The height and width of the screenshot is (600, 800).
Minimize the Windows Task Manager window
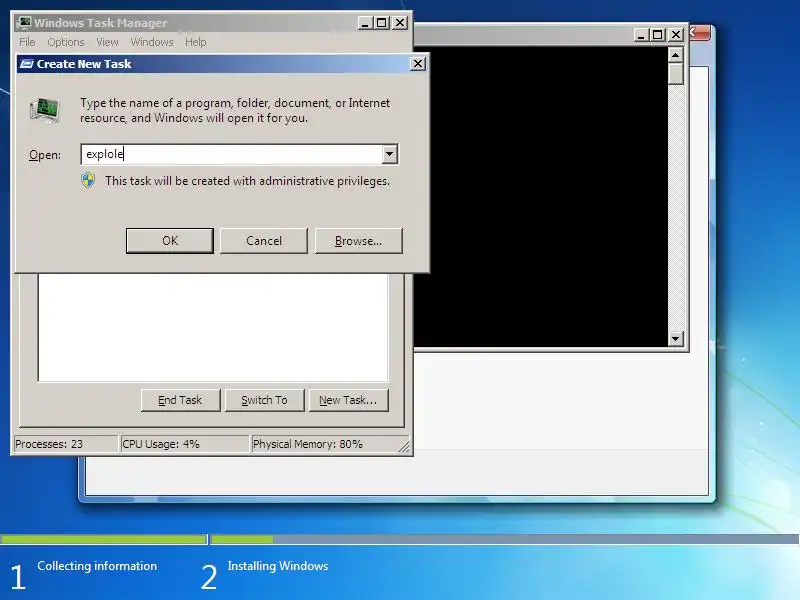click(x=365, y=22)
